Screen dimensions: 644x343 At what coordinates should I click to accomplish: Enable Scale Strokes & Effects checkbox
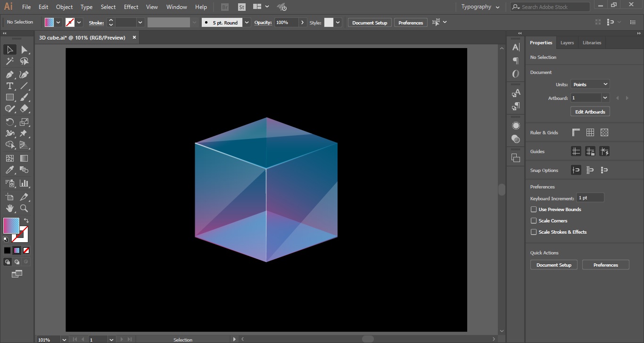click(534, 232)
